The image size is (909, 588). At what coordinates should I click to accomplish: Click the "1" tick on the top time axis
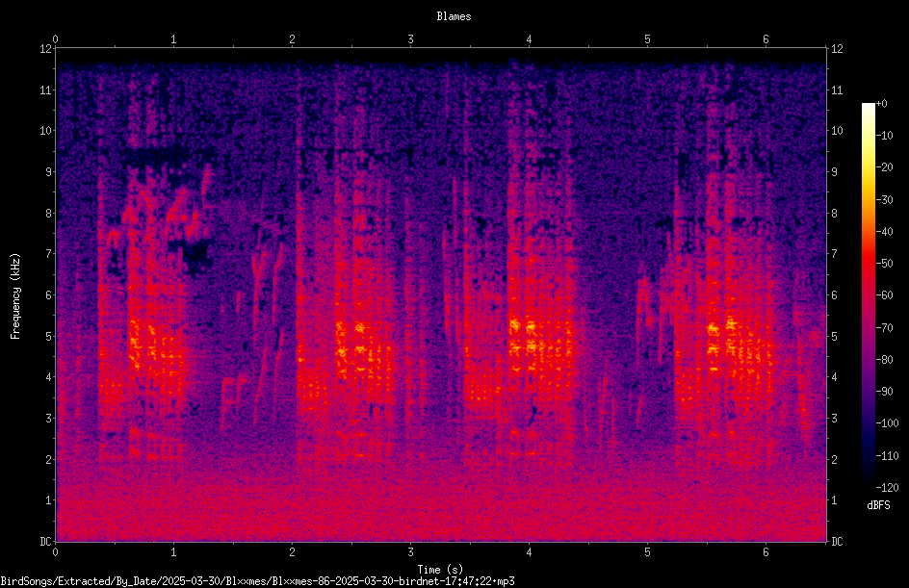[x=173, y=39]
